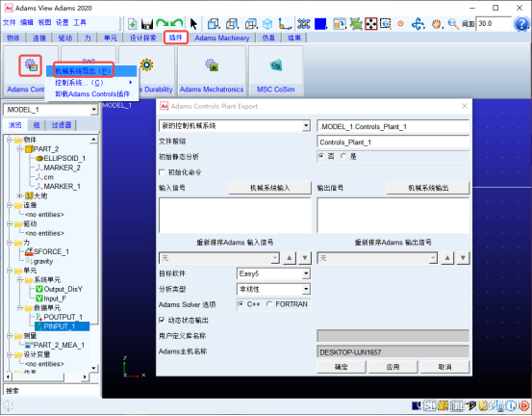Move output signal down with arrow button
Screen dimensions: 532x416
point(463,258)
